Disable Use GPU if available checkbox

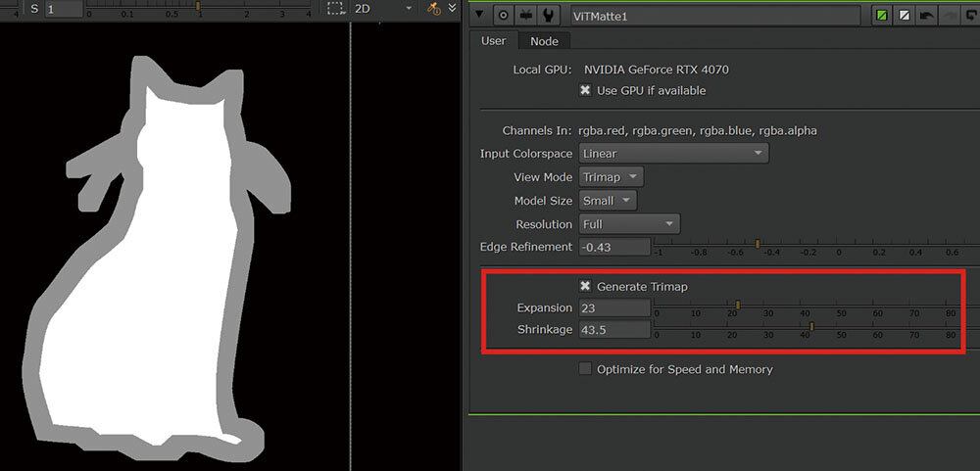click(585, 90)
